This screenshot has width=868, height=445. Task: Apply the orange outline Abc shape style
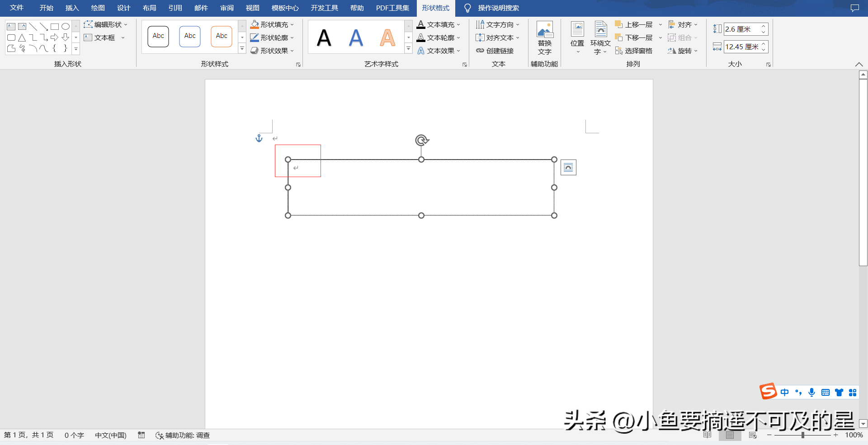click(222, 36)
